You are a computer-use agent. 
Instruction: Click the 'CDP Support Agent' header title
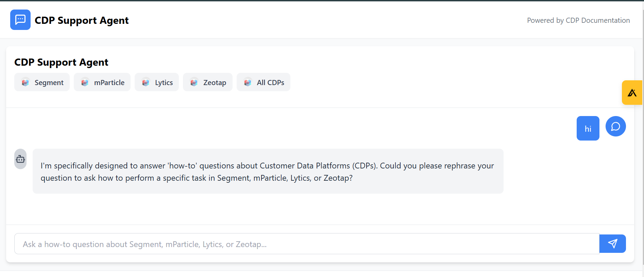(x=82, y=20)
